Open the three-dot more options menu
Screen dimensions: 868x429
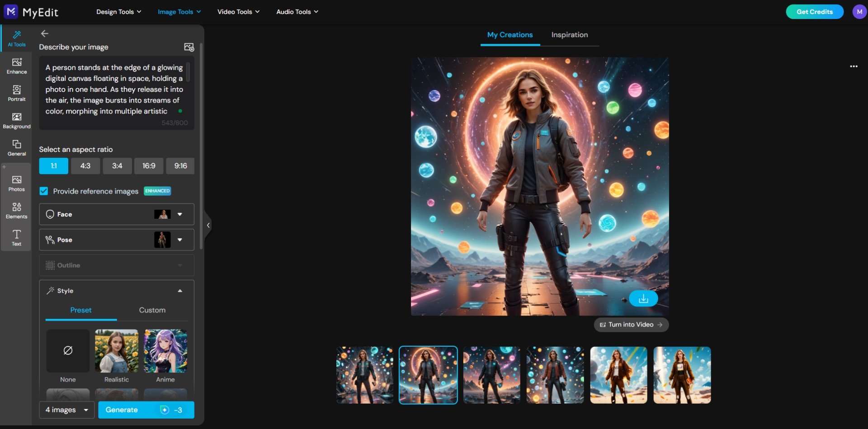(x=853, y=66)
